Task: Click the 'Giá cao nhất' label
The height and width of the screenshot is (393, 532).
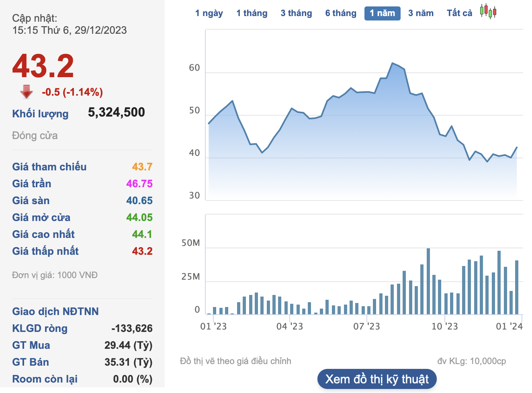Action: 43,234
